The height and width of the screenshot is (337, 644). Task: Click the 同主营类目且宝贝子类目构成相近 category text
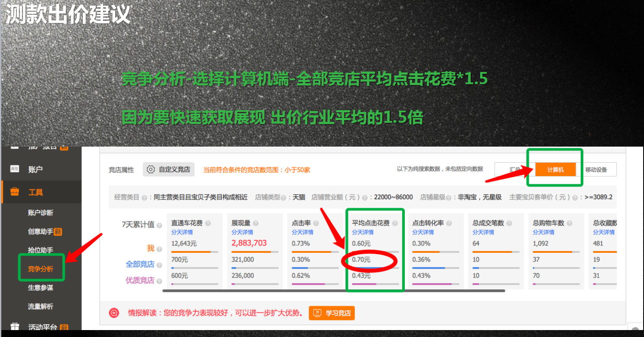201,197
